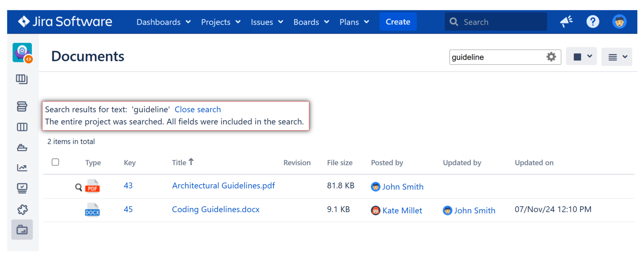Click John Smith avatar in Updated by column

tap(447, 210)
